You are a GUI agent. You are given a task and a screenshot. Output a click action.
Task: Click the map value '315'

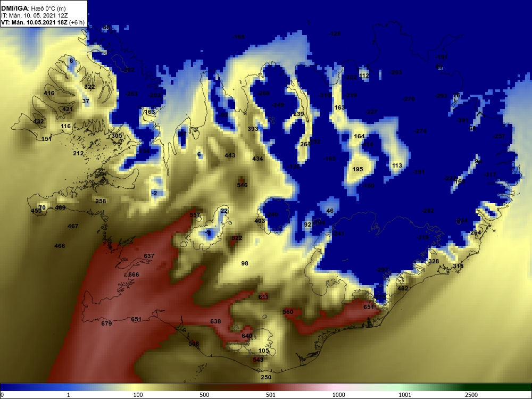tap(459, 267)
